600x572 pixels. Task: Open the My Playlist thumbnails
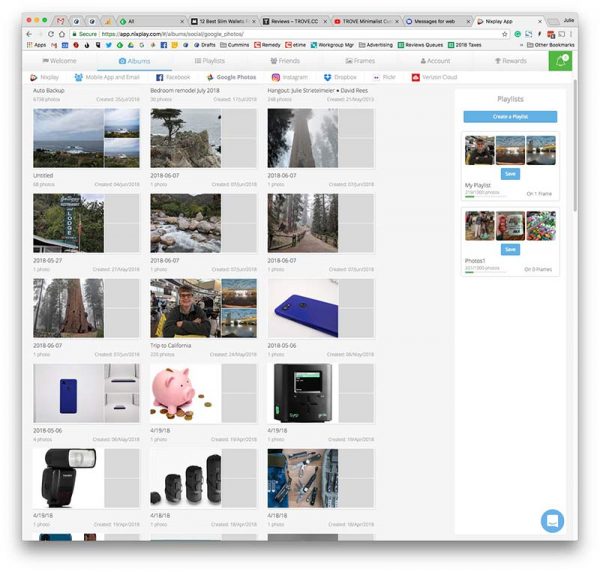coord(510,150)
